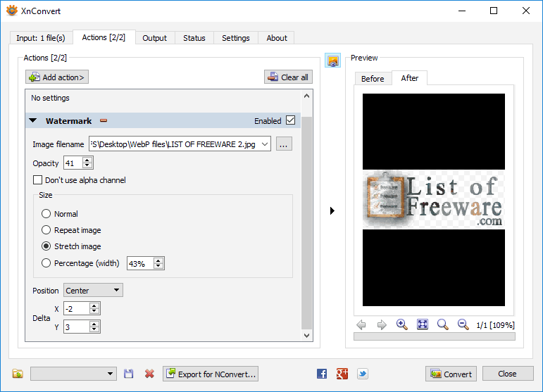Adjust the Delta Y spinner arrows
The height and width of the screenshot is (392, 543).
point(94,327)
